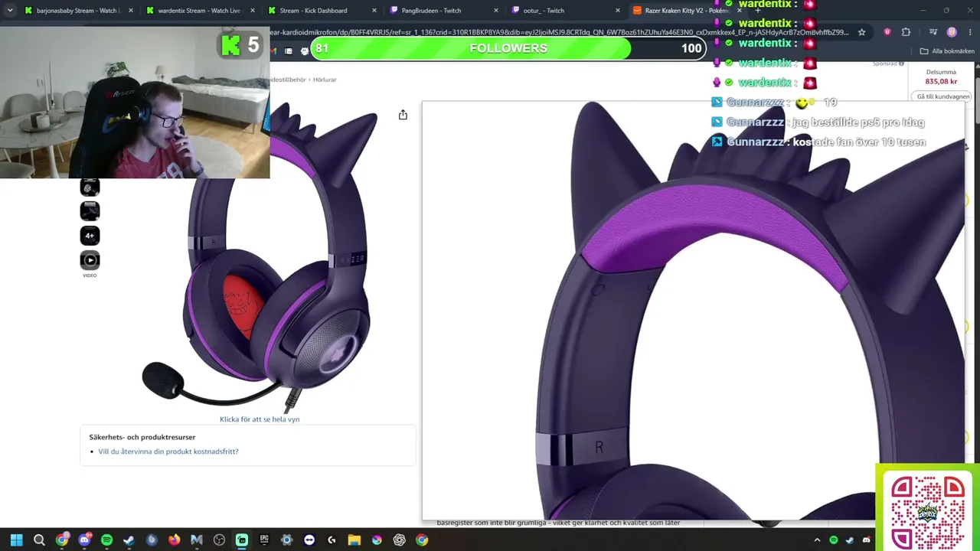Viewport: 980px width, 551px height.
Task: Close the Stream - Kick Dashboard tab
Action: [x=374, y=11]
